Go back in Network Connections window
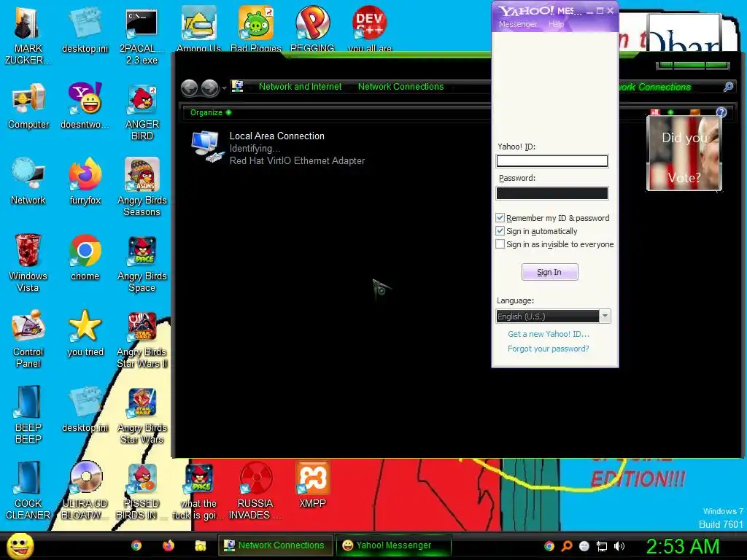This screenshot has width=747, height=560. coord(190,87)
